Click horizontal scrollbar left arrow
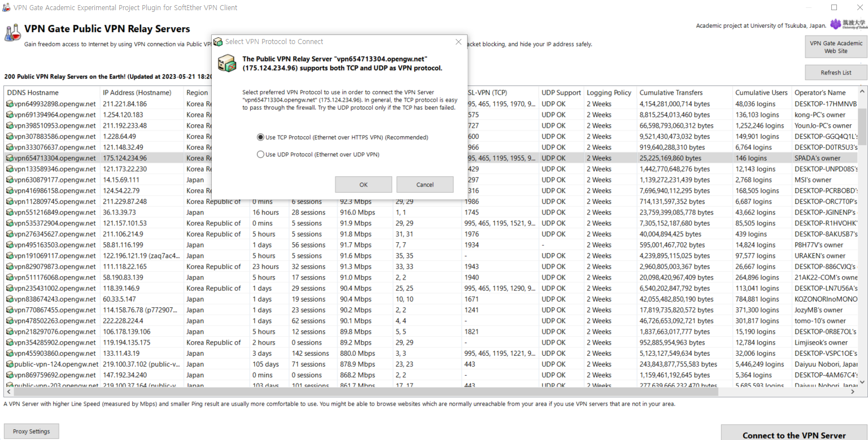 pyautogui.click(x=8, y=391)
